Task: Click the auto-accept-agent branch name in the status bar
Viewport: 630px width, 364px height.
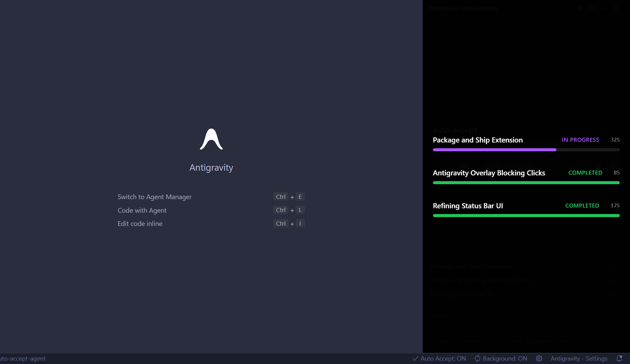Action: [x=23, y=358]
